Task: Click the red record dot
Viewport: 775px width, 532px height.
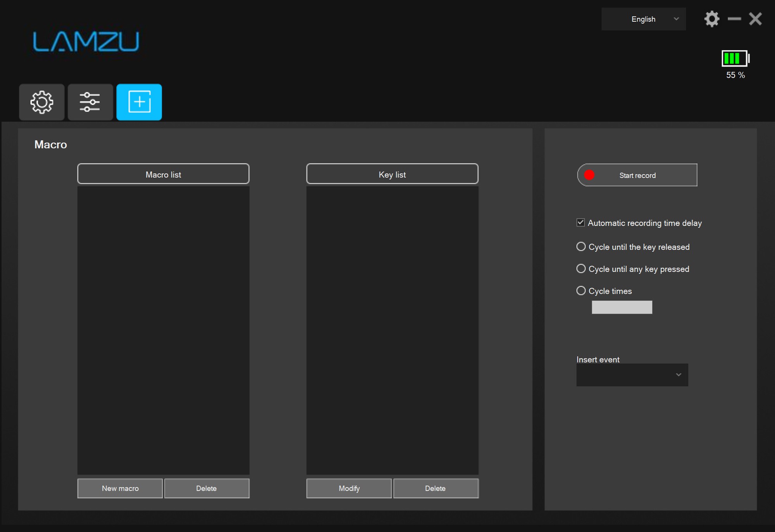Action: pos(589,175)
